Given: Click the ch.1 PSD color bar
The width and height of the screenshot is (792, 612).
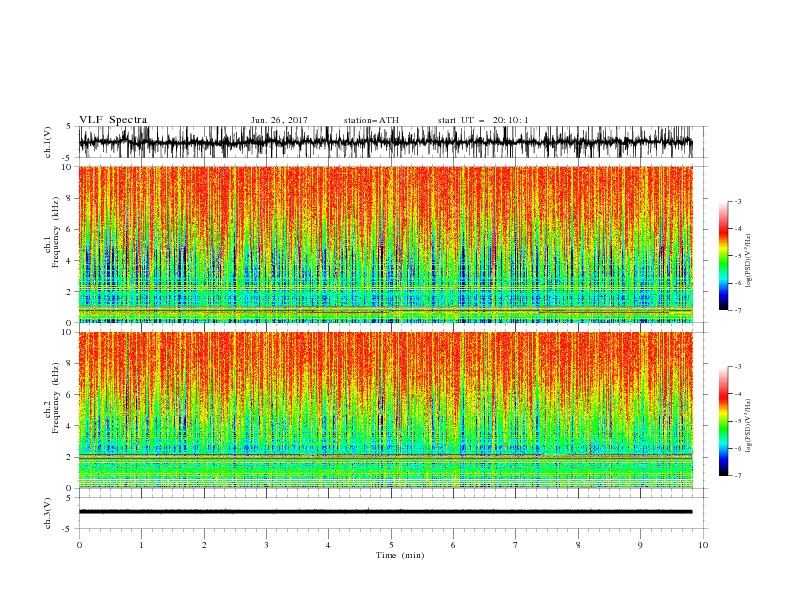Looking at the screenshot, I should click(x=723, y=256).
